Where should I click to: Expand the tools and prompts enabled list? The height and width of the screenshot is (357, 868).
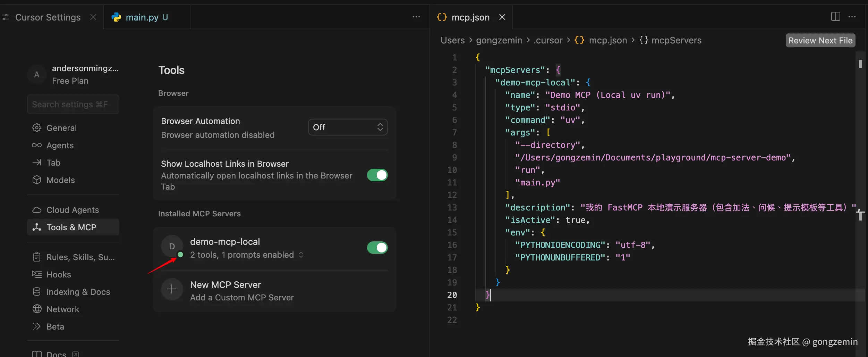pos(301,255)
